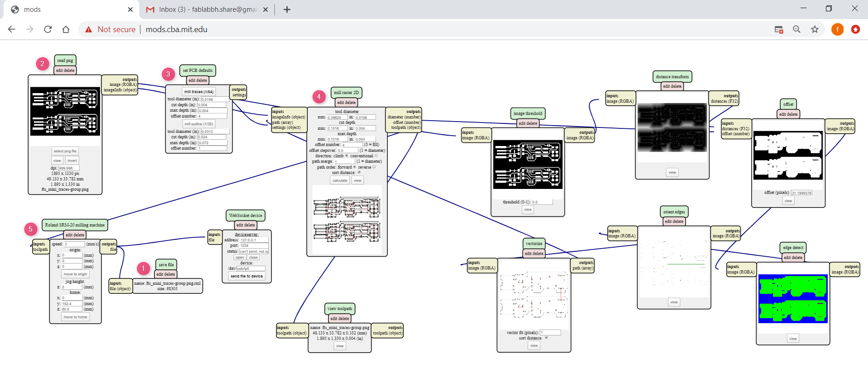
Task: Click the deviceserver address field
Action: pos(254,240)
